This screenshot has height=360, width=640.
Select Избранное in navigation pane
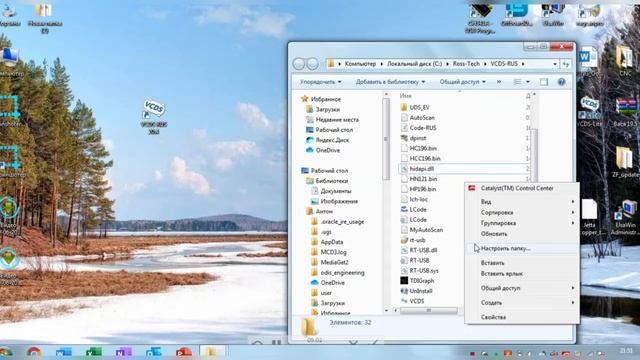point(325,99)
